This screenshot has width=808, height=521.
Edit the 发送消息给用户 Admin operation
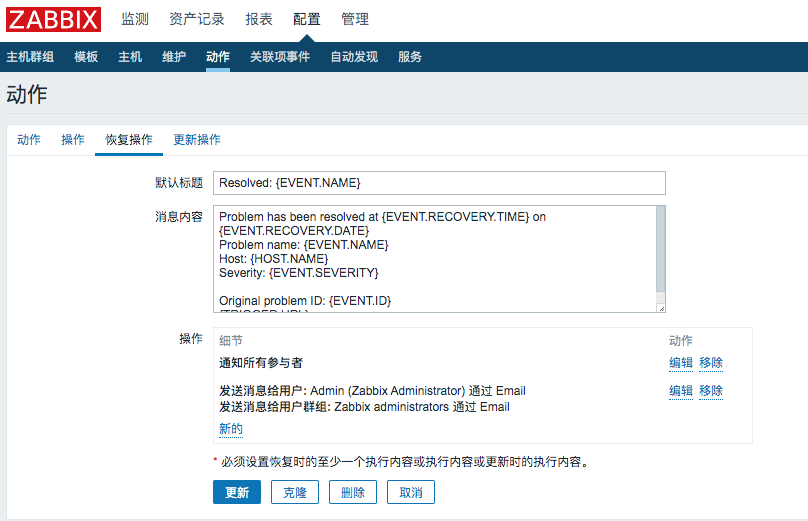pyautogui.click(x=681, y=391)
